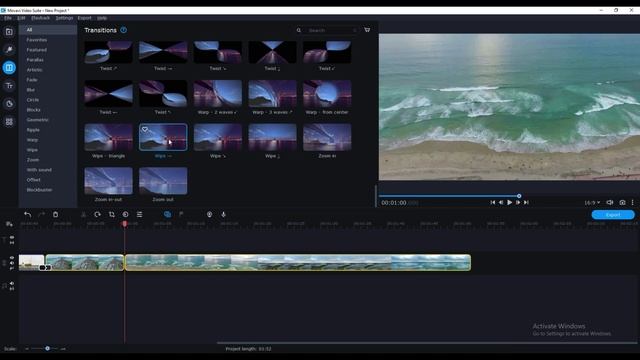Split clip with the scissors icon

83,214
